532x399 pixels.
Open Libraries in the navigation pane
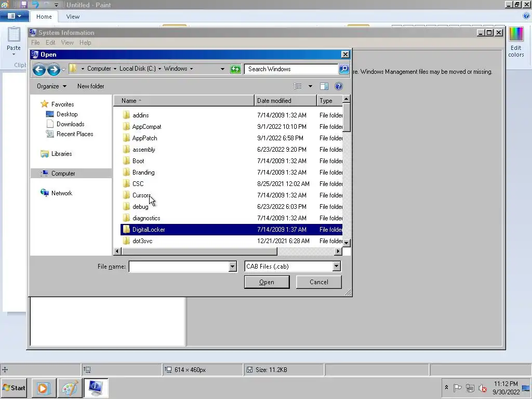[x=61, y=154]
